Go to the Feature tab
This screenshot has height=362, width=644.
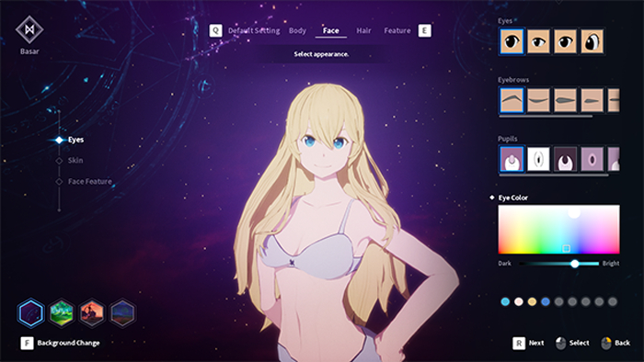[x=397, y=30]
